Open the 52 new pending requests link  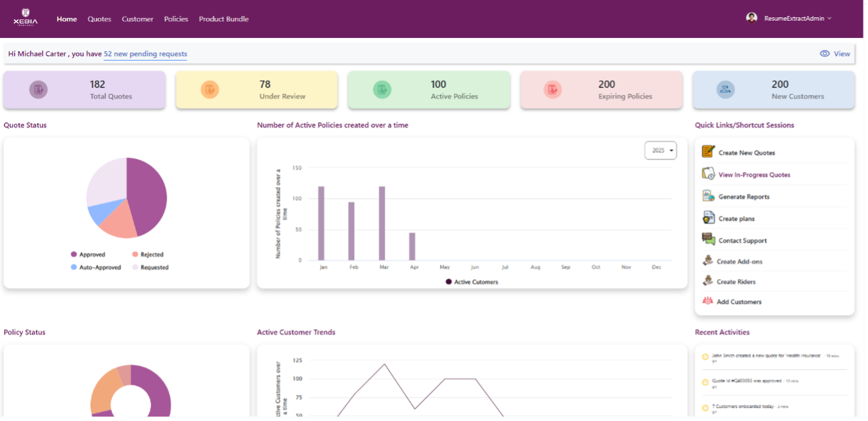(145, 54)
